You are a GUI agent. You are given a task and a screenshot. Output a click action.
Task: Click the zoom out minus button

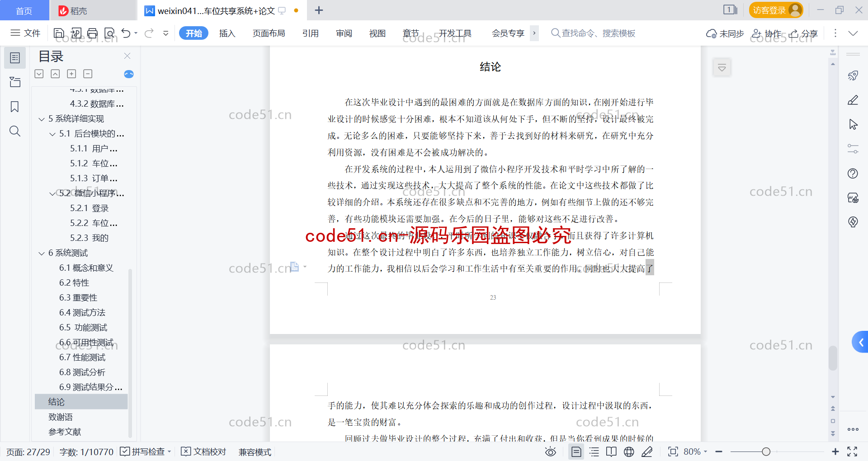click(x=719, y=452)
